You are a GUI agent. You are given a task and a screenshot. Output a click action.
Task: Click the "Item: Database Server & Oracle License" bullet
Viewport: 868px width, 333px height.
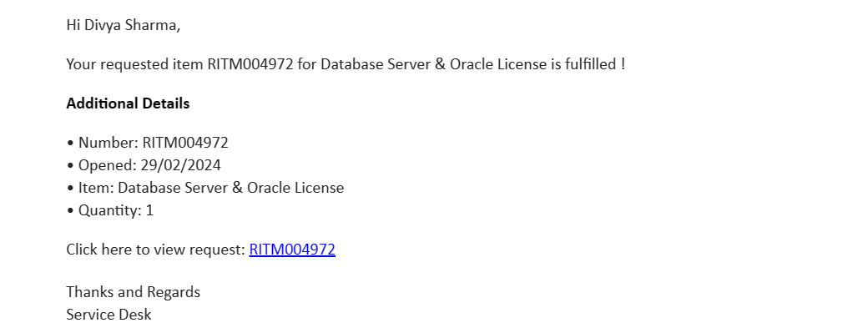tap(204, 188)
